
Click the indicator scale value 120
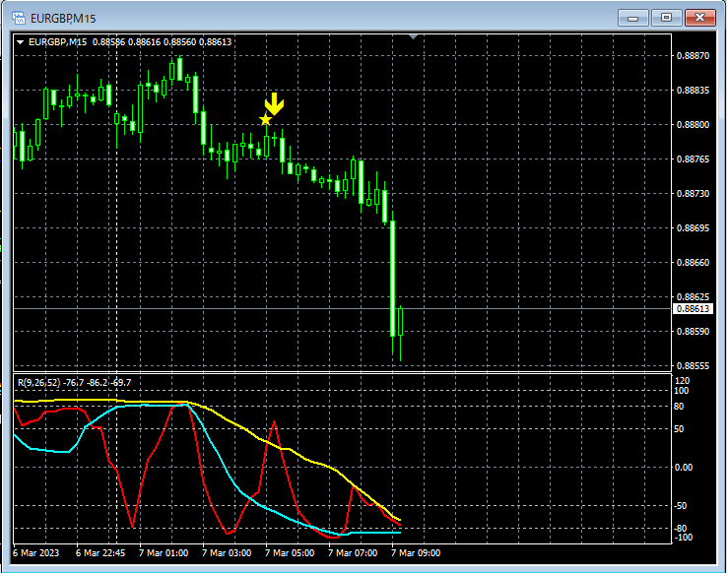(x=682, y=381)
